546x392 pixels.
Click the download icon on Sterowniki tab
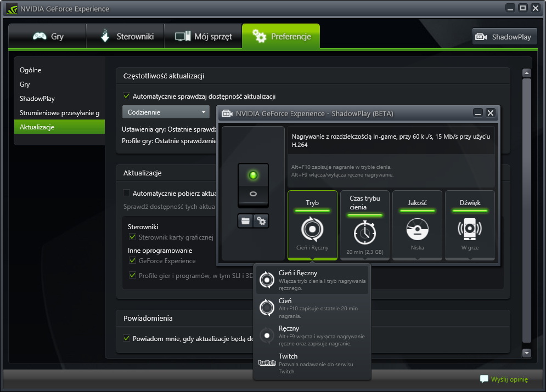105,36
